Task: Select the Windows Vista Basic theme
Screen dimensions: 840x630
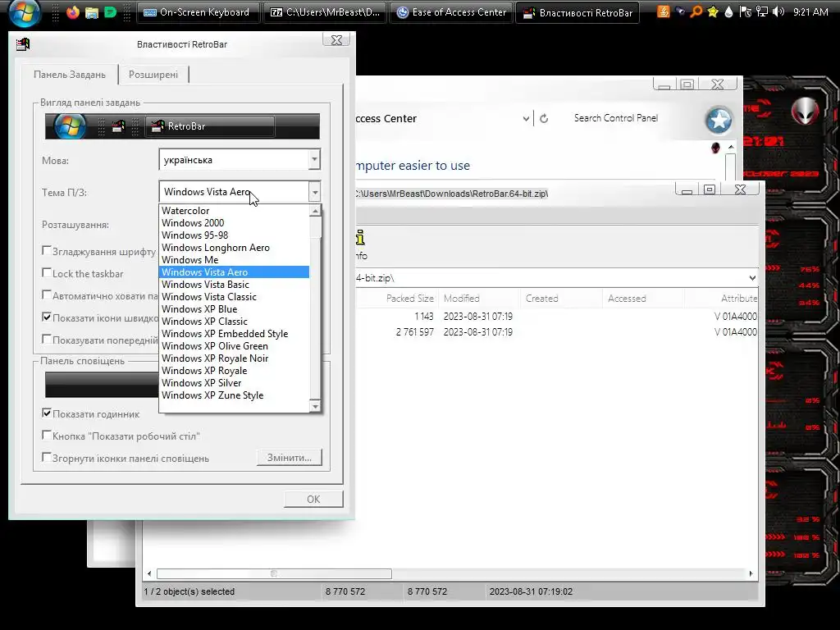Action: (234, 285)
